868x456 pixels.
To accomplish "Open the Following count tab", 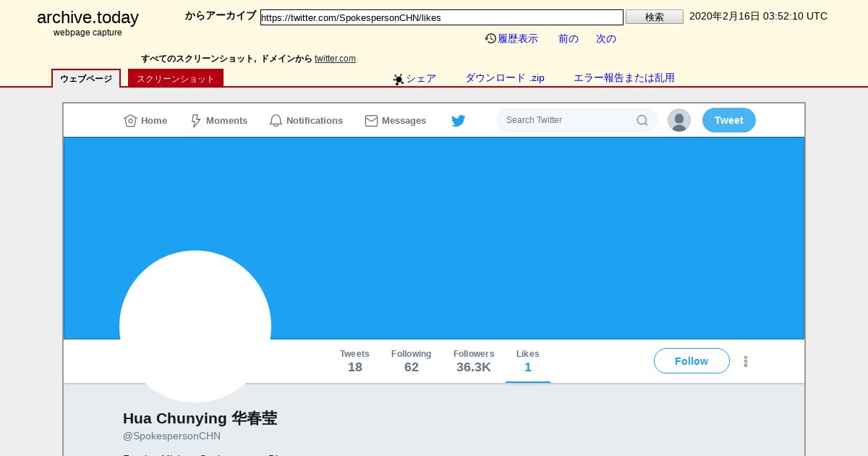I will click(412, 361).
